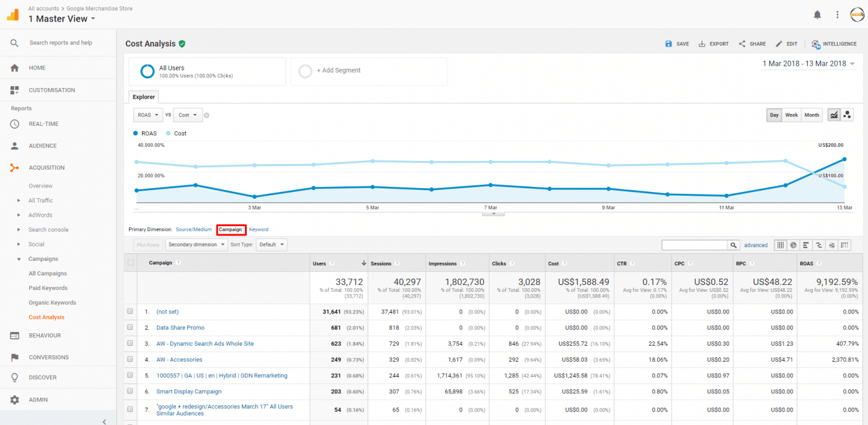Open Paid Keywords report
This screenshot has height=425, width=868.
tap(48, 288)
